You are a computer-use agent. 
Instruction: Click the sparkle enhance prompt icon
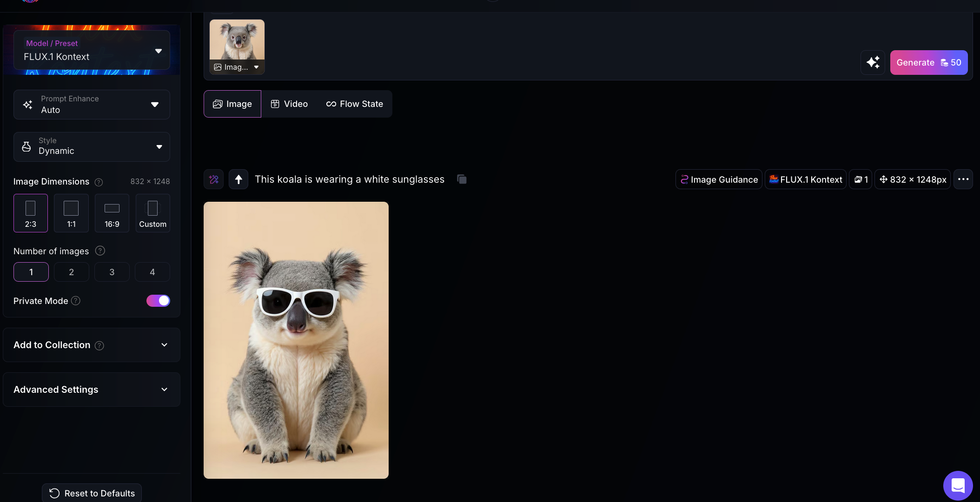pos(873,62)
